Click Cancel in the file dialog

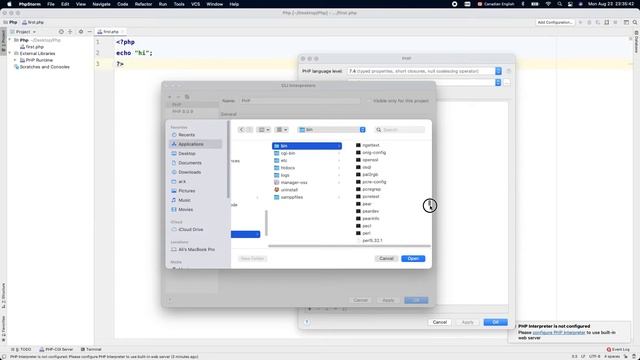click(x=386, y=258)
